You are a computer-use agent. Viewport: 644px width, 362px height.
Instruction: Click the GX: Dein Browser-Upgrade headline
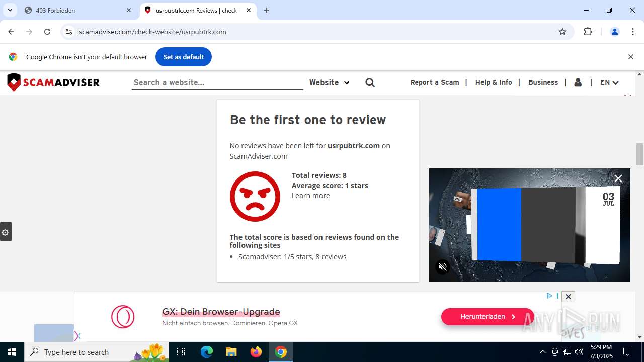[221, 312]
